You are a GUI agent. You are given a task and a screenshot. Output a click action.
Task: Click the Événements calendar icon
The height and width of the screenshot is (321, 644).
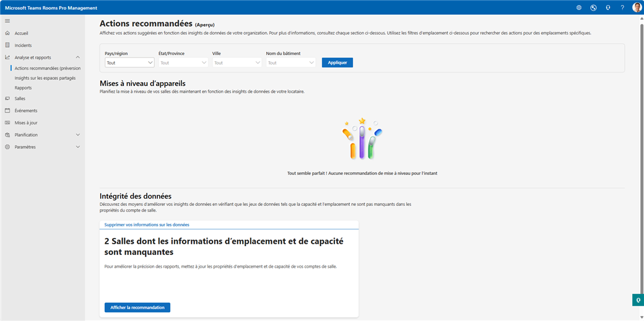(x=7, y=111)
